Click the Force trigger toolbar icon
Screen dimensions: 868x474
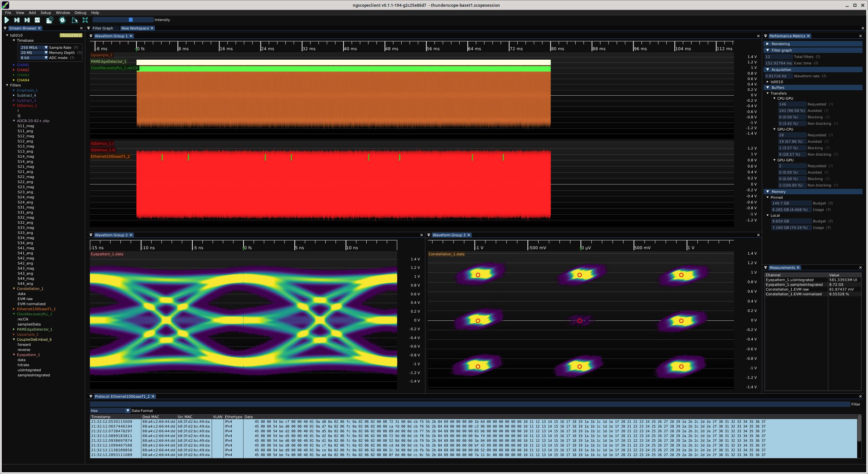(27, 20)
